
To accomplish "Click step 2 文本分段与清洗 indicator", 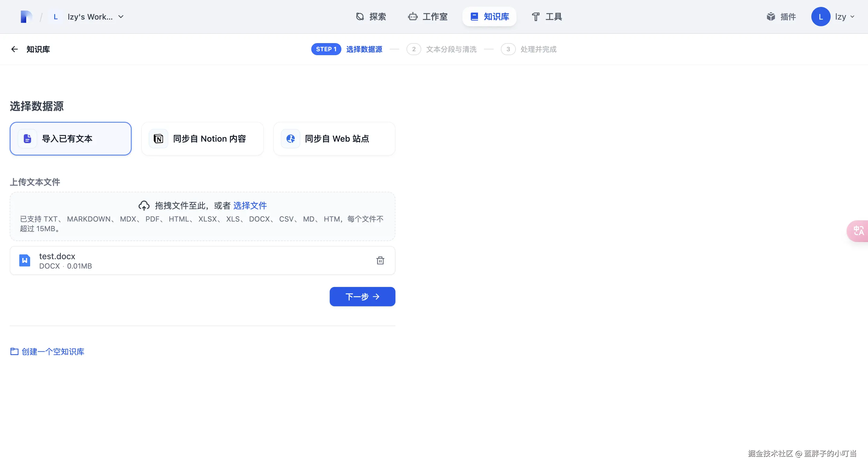I will click(442, 49).
